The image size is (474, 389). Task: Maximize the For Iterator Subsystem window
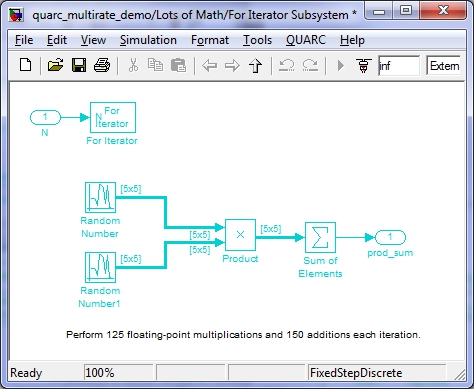406,10
